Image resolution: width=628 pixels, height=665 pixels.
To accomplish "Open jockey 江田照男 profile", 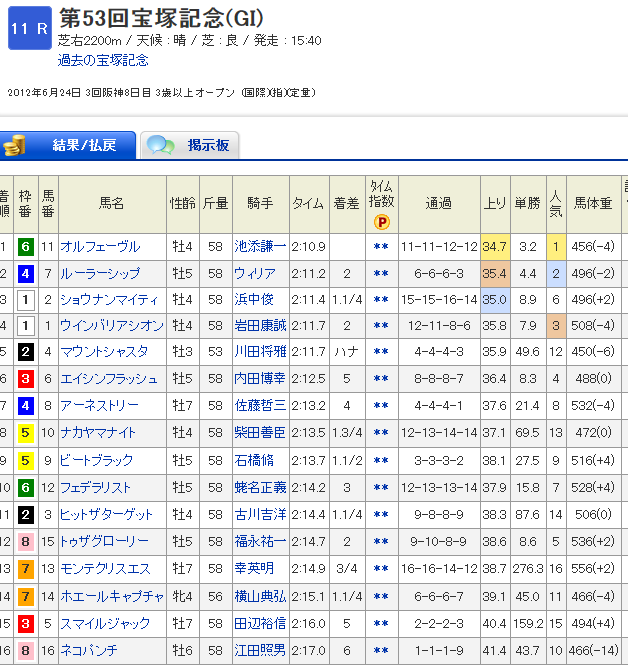I will coord(260,650).
